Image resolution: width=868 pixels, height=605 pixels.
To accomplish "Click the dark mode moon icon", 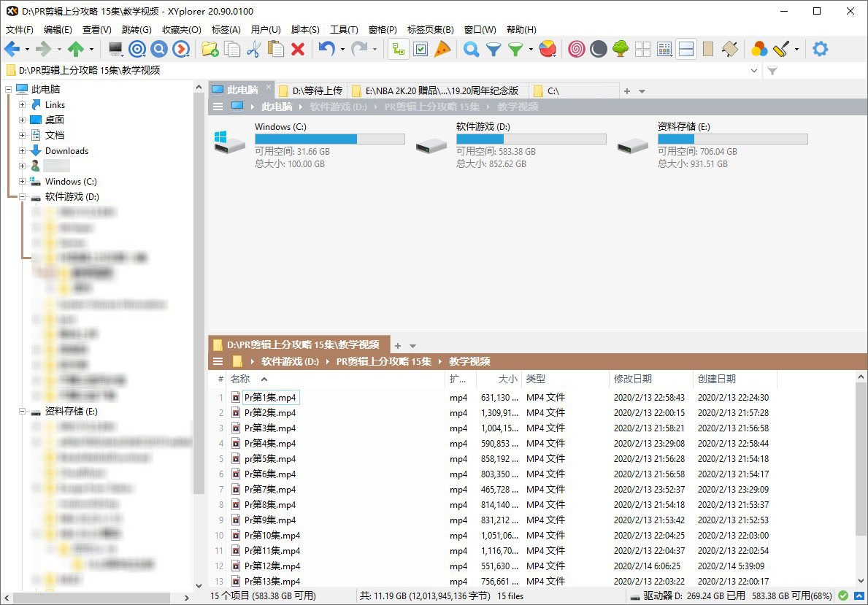I will 598,50.
